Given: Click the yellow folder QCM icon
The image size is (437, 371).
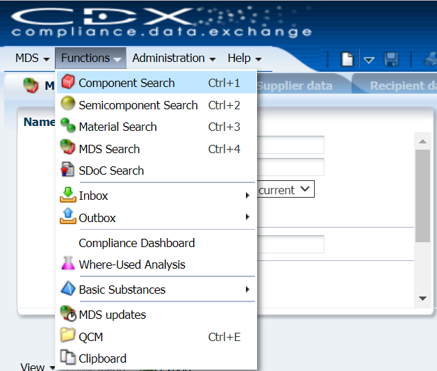Looking at the screenshot, I should pyautogui.click(x=68, y=335).
